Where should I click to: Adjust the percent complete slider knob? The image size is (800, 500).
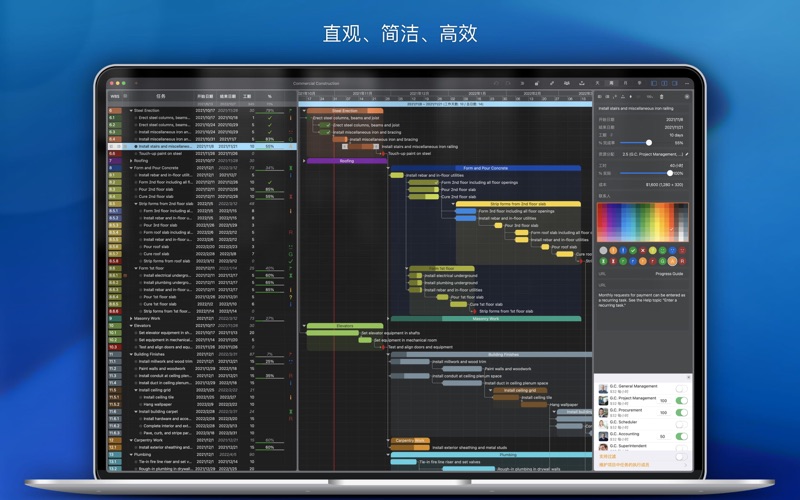648,143
